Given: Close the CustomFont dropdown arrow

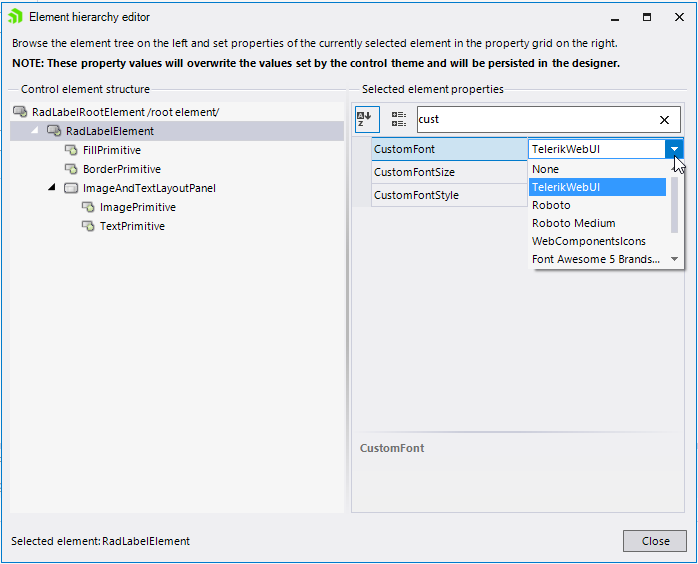Looking at the screenshot, I should [x=675, y=149].
